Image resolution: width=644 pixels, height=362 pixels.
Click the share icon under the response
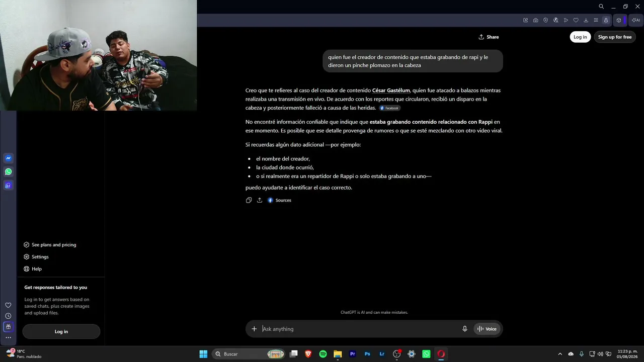pyautogui.click(x=260, y=200)
